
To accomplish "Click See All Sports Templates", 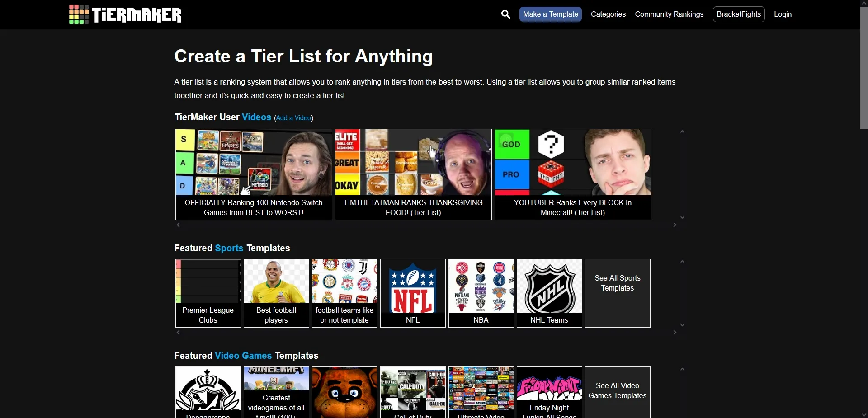I will 618,293.
